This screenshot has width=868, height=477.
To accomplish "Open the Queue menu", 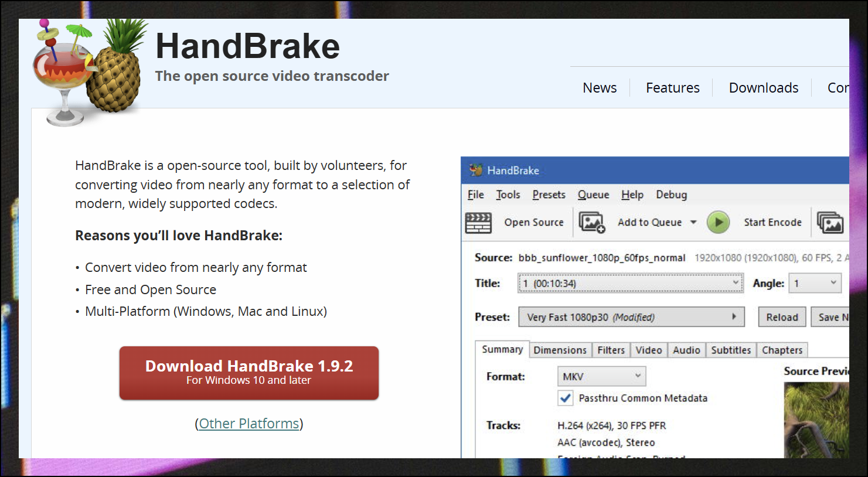I will [594, 195].
